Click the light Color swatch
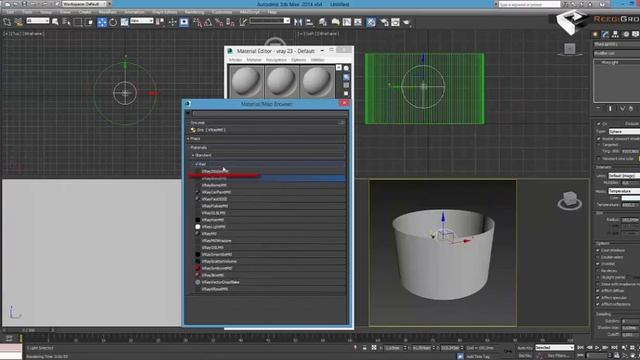The height and width of the screenshot is (360, 640). click(x=631, y=198)
